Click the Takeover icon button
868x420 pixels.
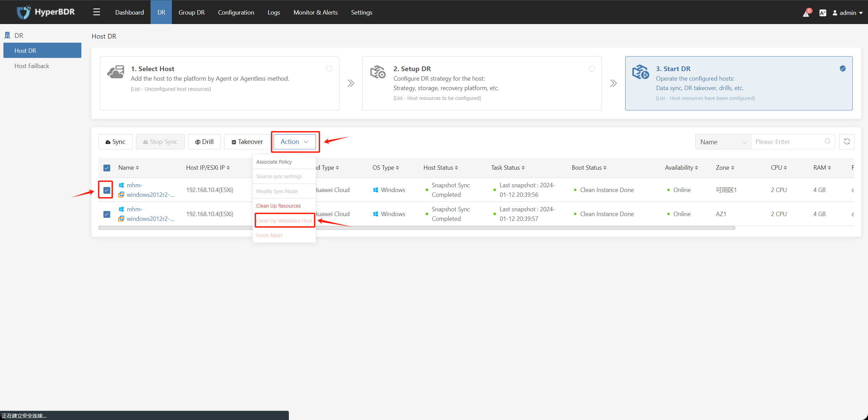tap(246, 142)
